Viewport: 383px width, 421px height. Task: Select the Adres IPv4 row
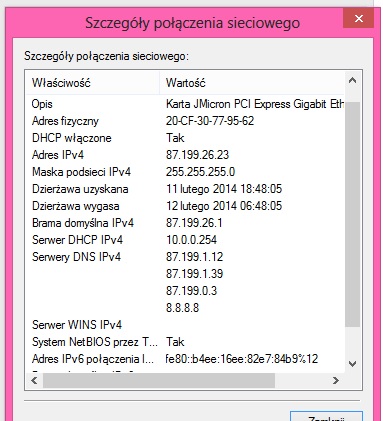tap(185, 155)
